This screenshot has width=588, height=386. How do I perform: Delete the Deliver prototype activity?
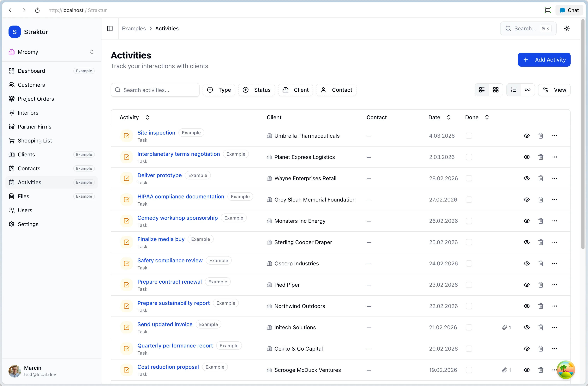tap(541, 178)
